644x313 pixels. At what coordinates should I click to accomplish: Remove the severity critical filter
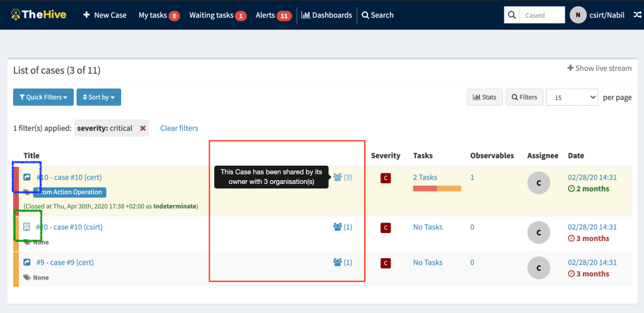(x=143, y=128)
